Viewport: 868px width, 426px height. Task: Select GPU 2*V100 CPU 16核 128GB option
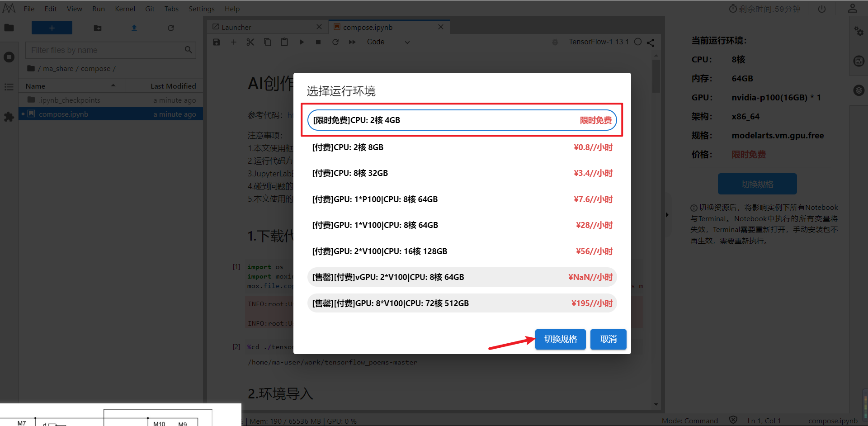coord(462,251)
